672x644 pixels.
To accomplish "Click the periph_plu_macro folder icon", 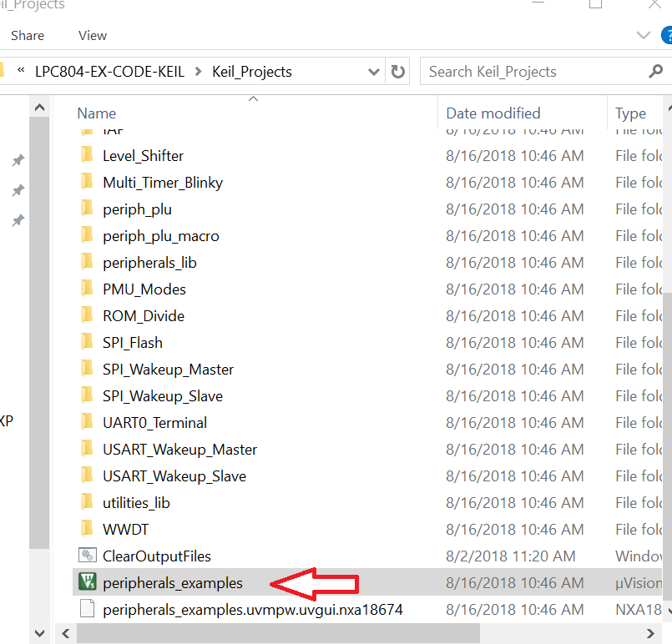I will pyautogui.click(x=87, y=235).
